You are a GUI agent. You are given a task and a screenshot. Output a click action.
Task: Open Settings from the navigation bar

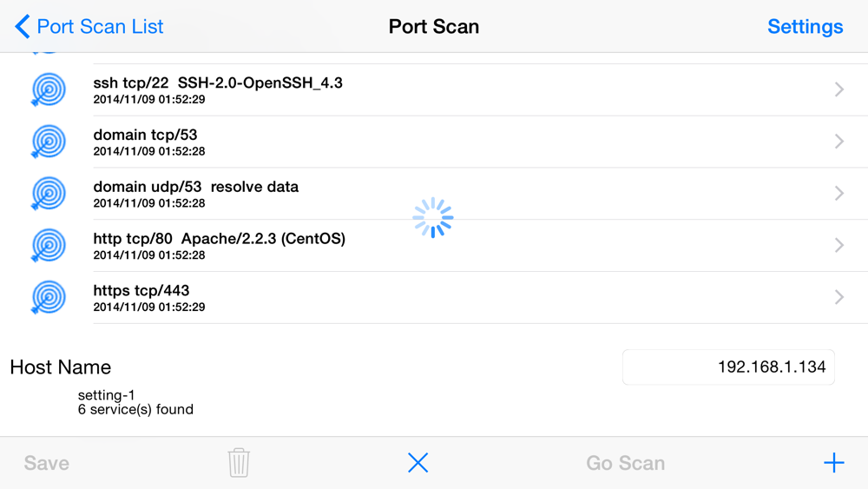(x=805, y=27)
